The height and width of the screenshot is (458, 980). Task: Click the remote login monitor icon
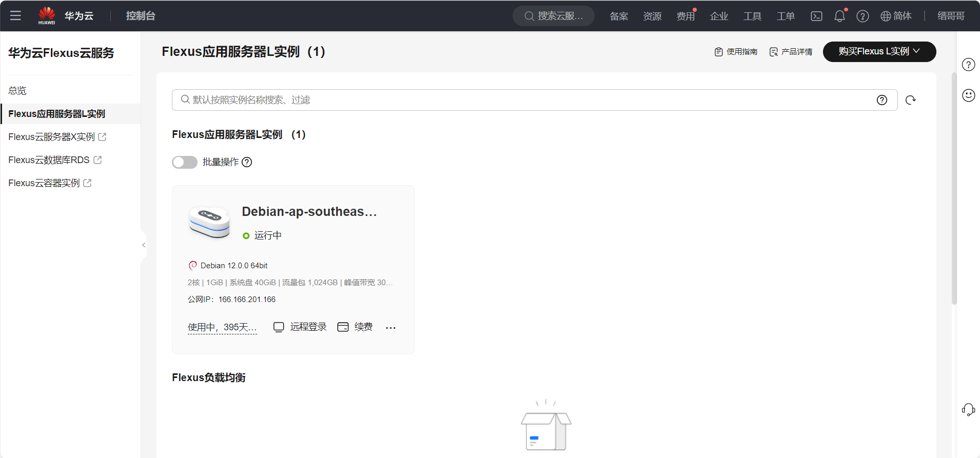pyautogui.click(x=279, y=327)
